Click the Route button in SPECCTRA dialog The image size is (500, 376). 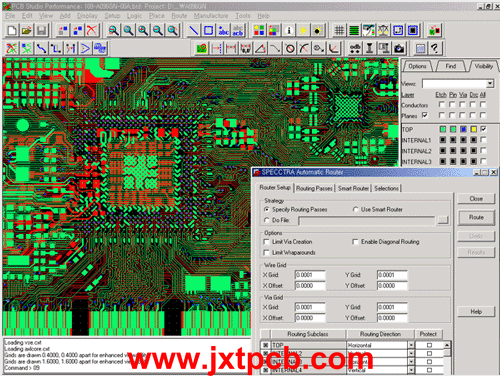(x=476, y=217)
